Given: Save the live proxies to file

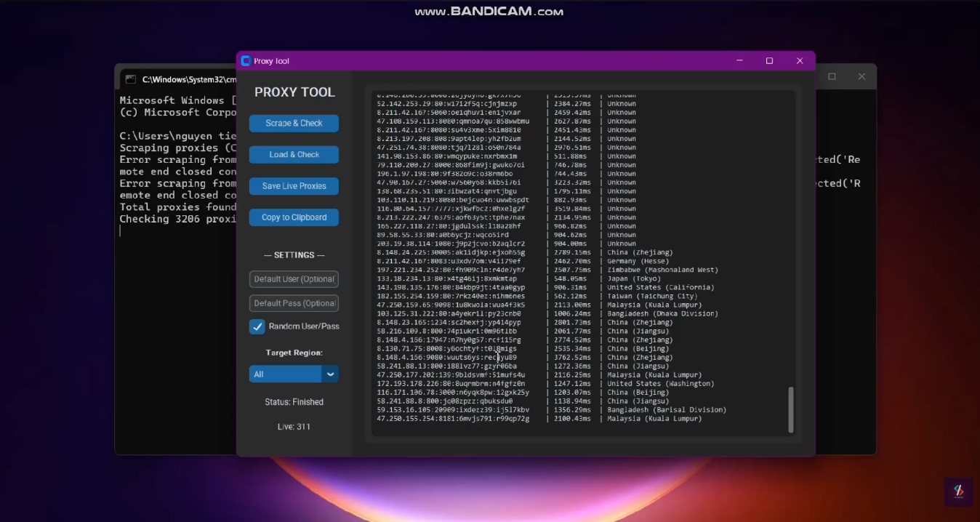Looking at the screenshot, I should pos(294,186).
